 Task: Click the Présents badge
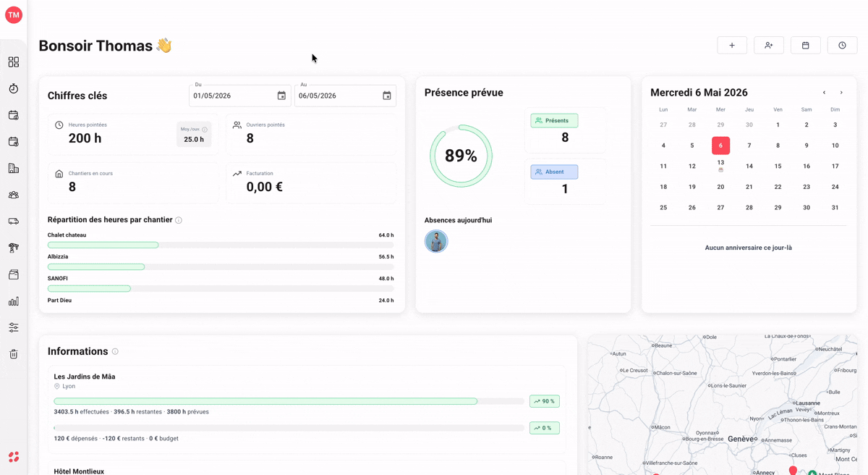(x=554, y=121)
